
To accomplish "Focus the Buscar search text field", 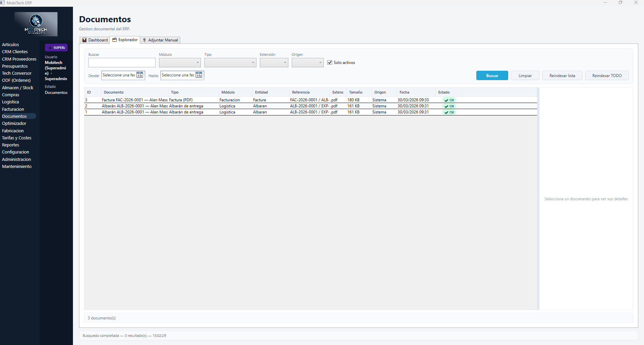I will coord(122,63).
